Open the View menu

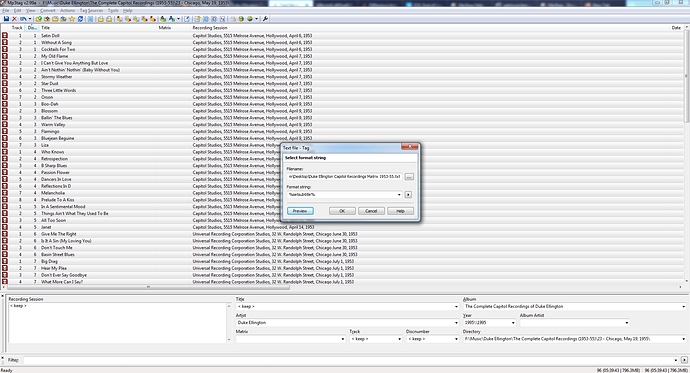tap(30, 11)
